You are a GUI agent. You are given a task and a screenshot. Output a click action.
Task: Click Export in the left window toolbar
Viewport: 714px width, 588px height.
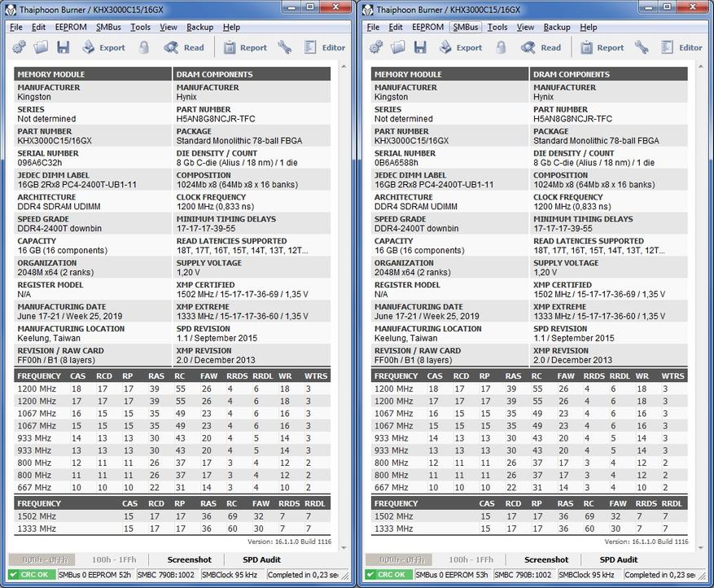[104, 47]
